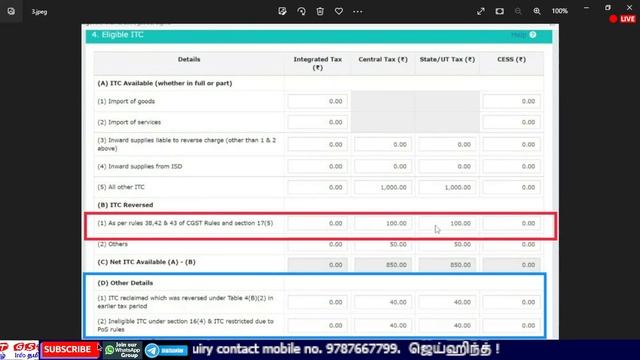Click reverse charge Central Tax field
This screenshot has height=360, width=640.
(x=383, y=144)
